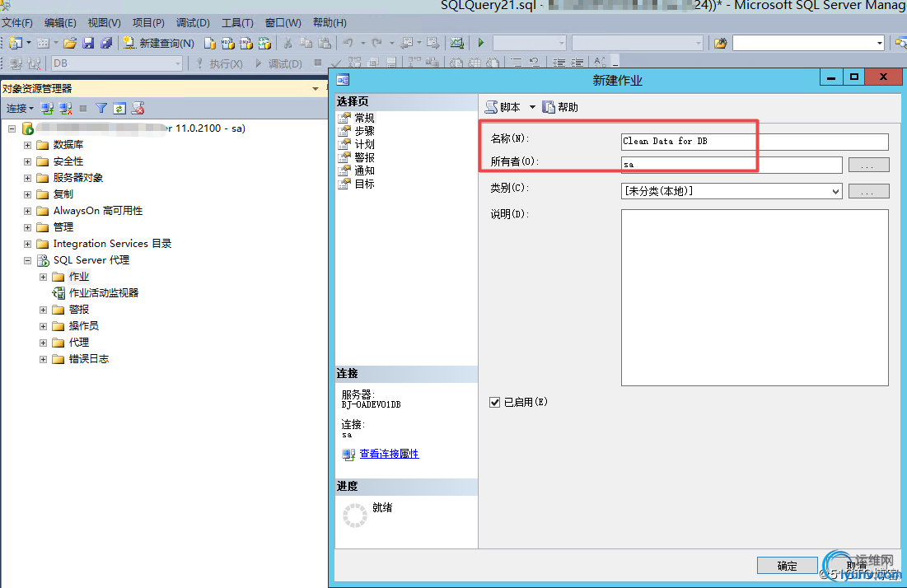Click the 名称(N) name input field
The image size is (907, 588).
pyautogui.click(x=755, y=142)
